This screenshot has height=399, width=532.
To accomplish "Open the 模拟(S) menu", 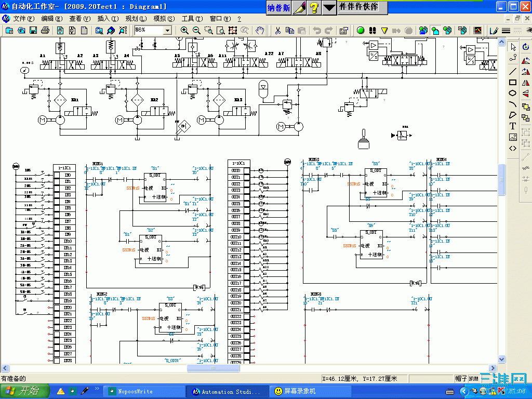I will (164, 19).
